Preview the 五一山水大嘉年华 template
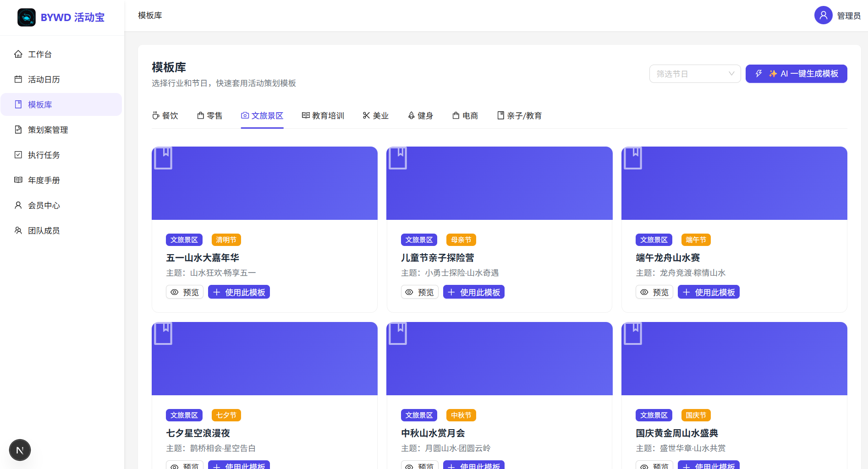 [185, 292]
